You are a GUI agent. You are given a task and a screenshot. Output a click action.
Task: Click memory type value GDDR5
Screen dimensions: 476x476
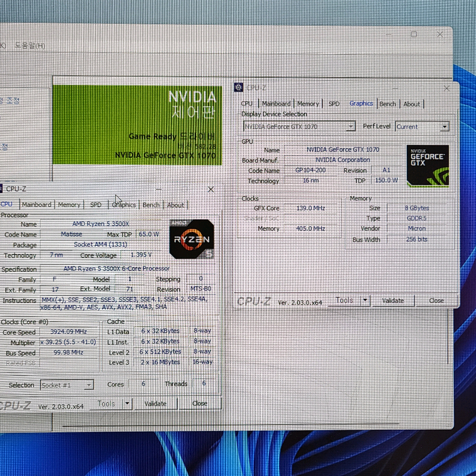(x=416, y=218)
